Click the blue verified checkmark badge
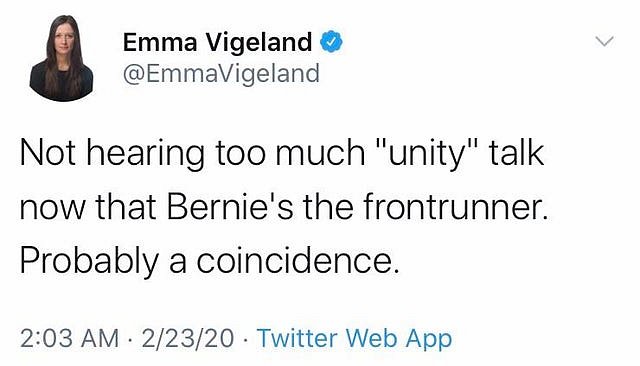Image resolution: width=640 pixels, height=366 pixels. [x=331, y=41]
